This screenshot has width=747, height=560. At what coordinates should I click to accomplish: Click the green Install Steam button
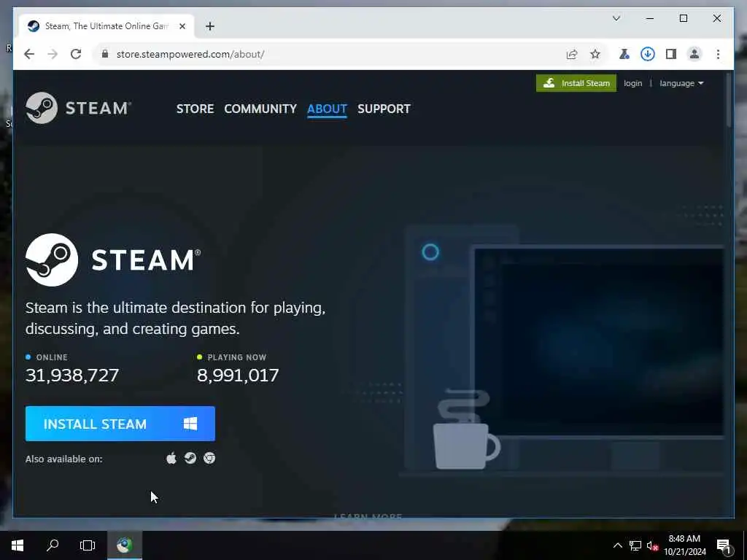tap(576, 83)
